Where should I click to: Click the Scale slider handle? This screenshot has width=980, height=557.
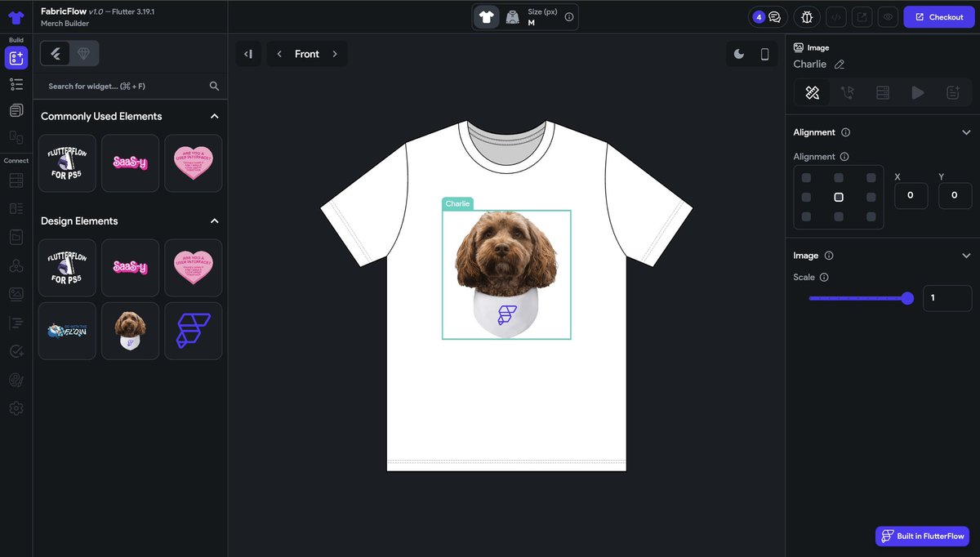click(907, 298)
